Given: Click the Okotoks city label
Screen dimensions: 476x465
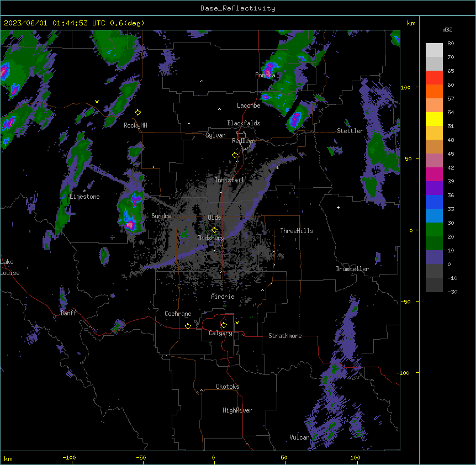Looking at the screenshot, I should (x=228, y=387).
